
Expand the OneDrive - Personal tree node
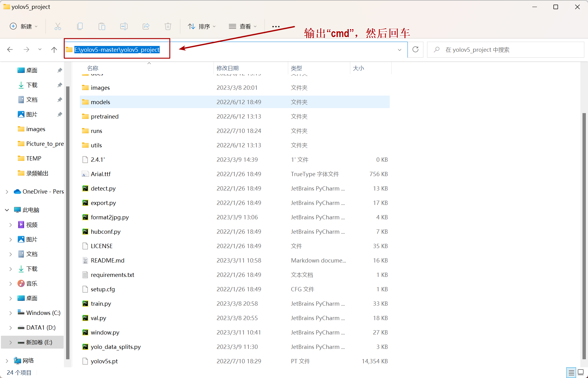click(7, 192)
